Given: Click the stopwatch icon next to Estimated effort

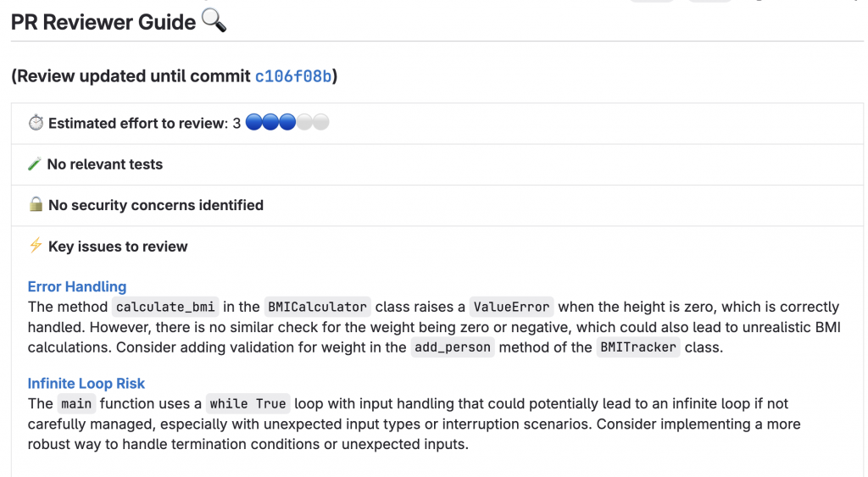Looking at the screenshot, I should click(36, 122).
